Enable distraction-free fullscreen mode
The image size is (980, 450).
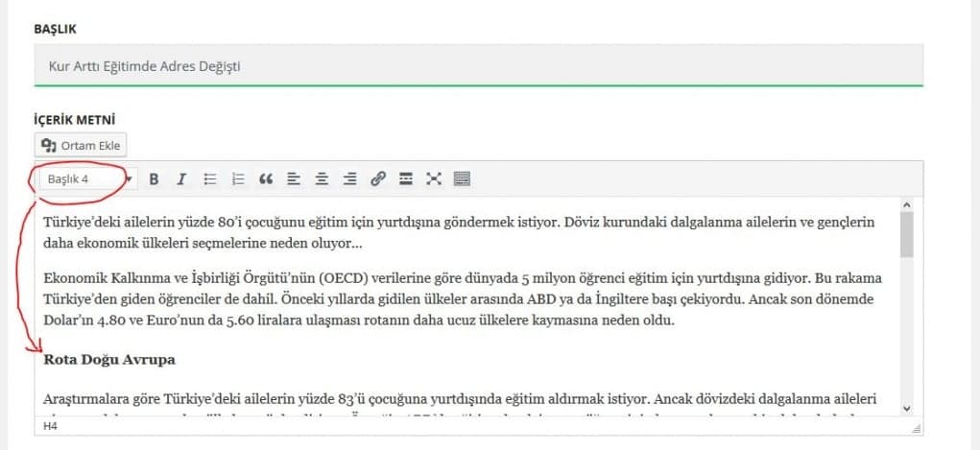click(x=434, y=179)
